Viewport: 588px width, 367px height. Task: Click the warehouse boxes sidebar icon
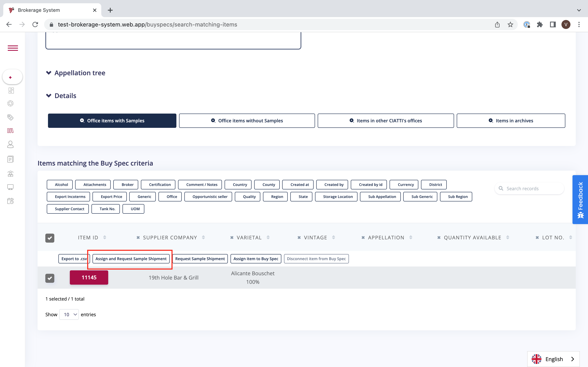click(x=10, y=174)
